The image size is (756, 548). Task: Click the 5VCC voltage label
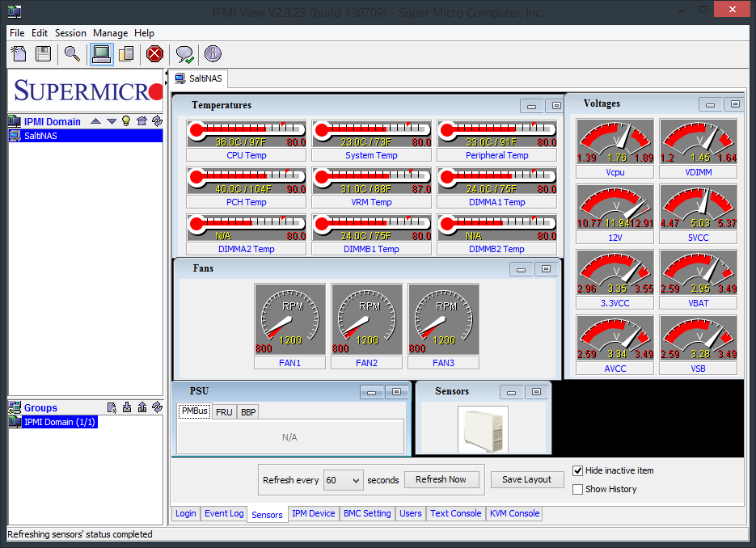pos(698,238)
